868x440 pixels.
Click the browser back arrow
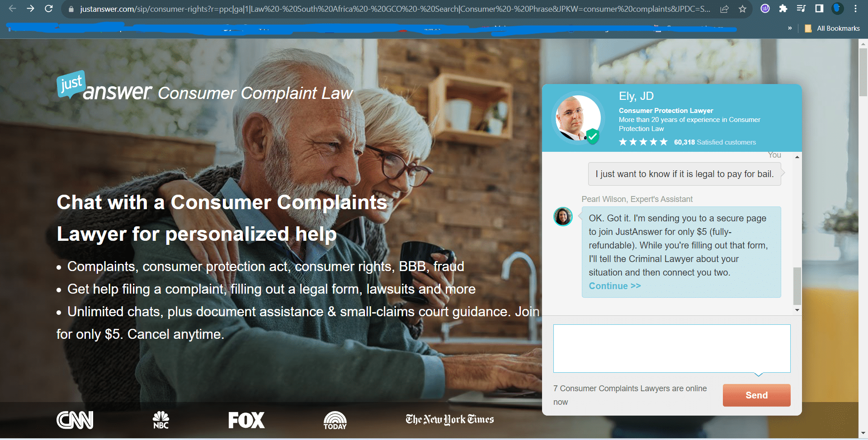(12, 9)
